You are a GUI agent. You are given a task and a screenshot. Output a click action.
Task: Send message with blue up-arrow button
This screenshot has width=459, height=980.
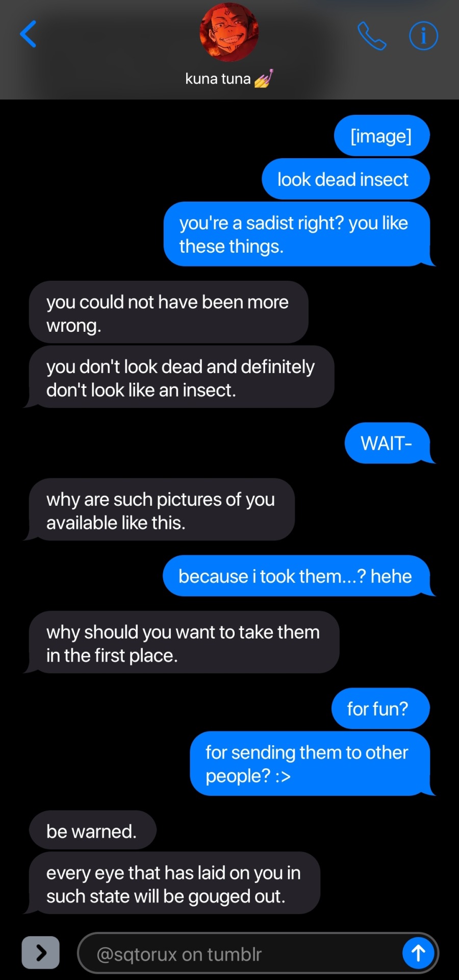click(418, 952)
